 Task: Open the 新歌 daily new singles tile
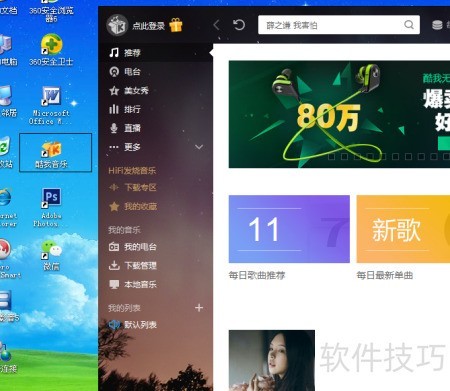pyautogui.click(x=403, y=229)
